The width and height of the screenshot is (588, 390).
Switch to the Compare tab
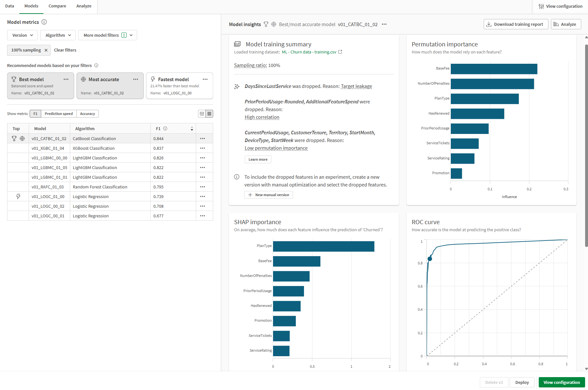[x=57, y=6]
